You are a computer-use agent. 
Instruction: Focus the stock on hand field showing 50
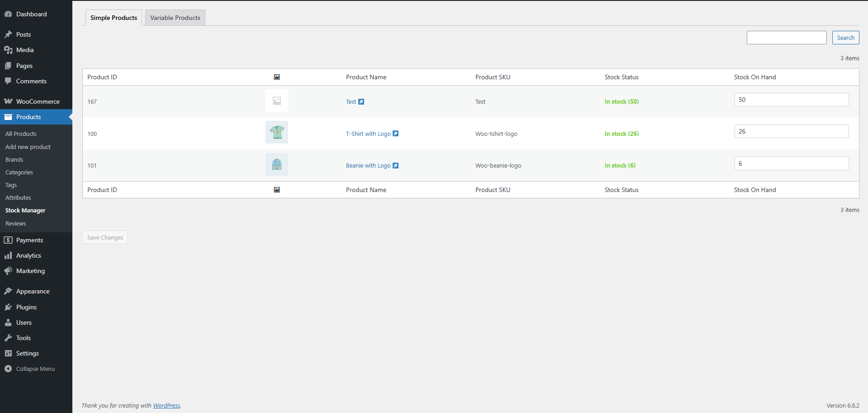pos(791,100)
